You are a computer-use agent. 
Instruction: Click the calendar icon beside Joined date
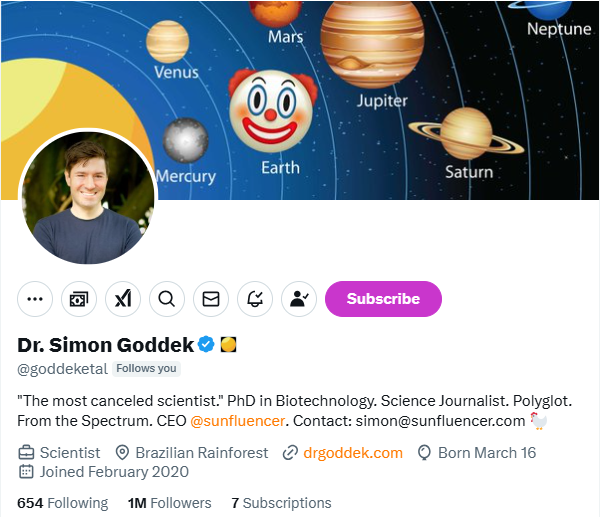[x=26, y=472]
